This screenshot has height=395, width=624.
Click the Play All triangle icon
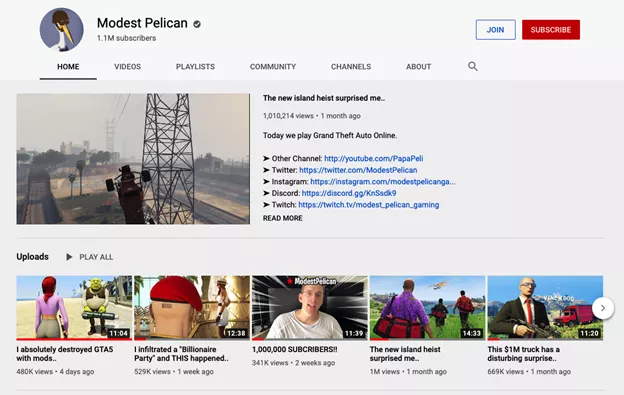69,257
